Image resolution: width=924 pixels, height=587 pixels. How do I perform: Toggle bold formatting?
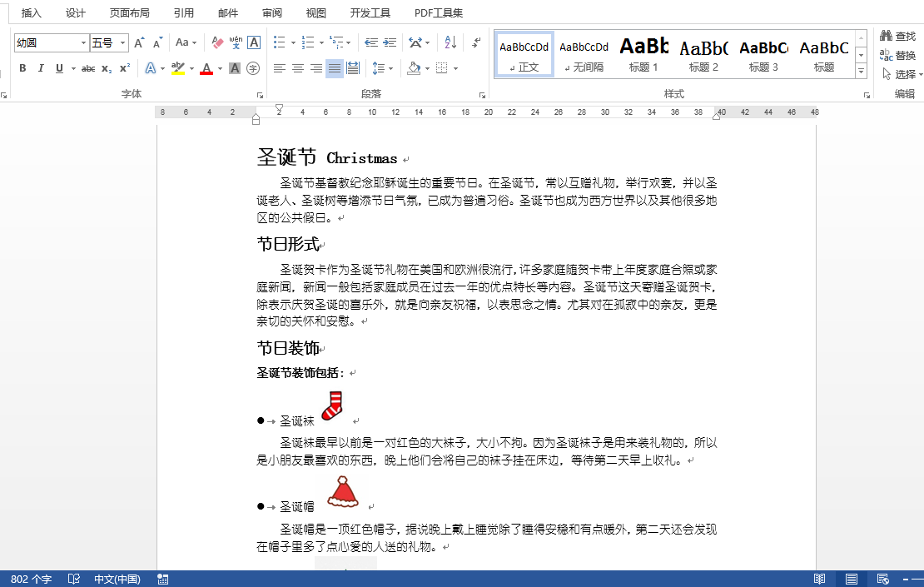tap(22, 68)
